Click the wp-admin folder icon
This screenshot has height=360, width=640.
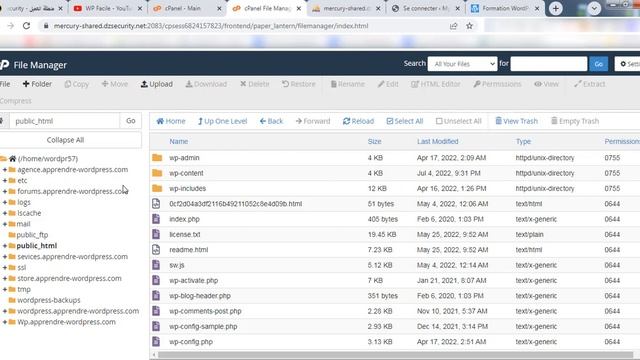coord(157,158)
